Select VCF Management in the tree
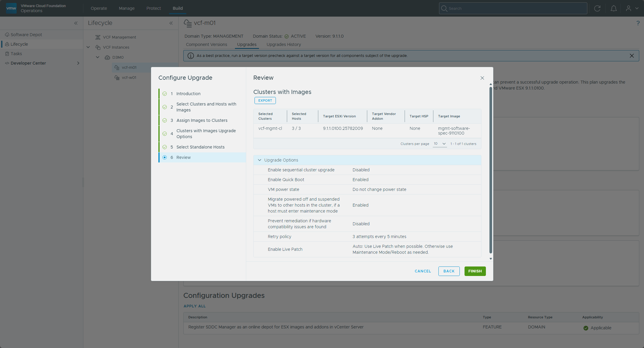The image size is (644, 348). click(119, 37)
